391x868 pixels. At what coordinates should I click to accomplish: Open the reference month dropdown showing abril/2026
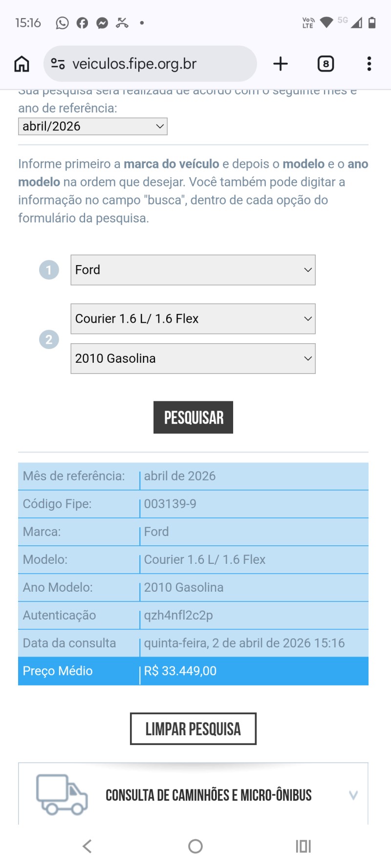pos(92,126)
